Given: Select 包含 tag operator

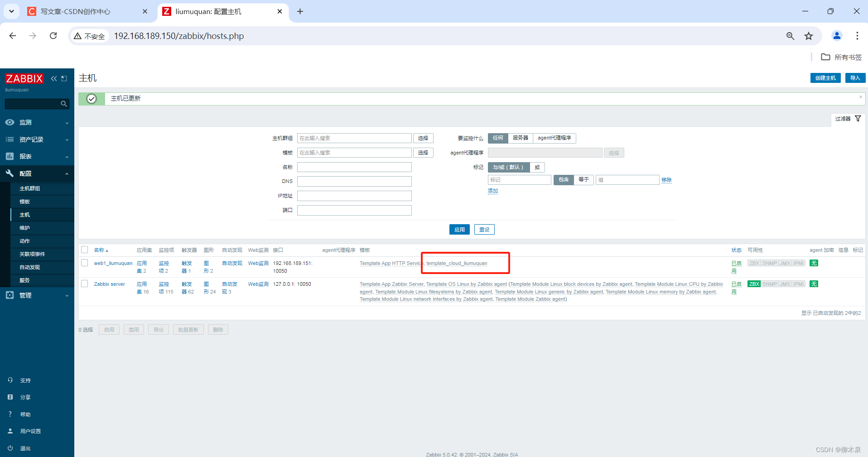Looking at the screenshot, I should point(564,180).
